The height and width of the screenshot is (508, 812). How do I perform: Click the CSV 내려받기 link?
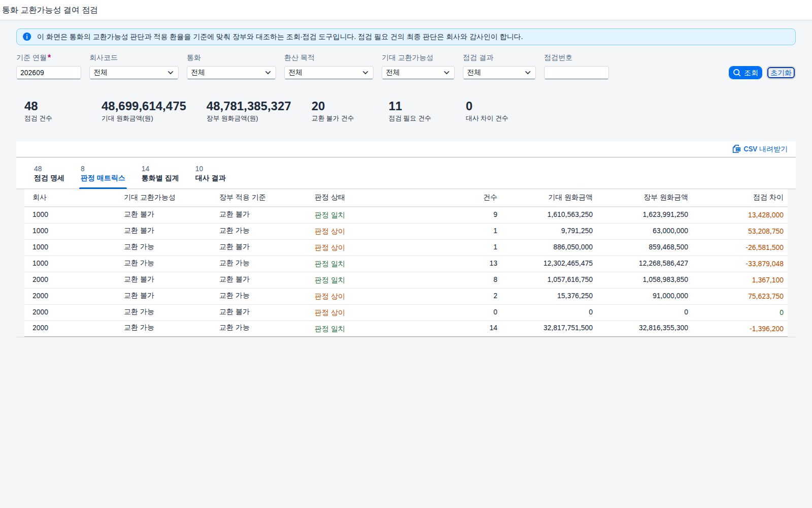(x=760, y=149)
